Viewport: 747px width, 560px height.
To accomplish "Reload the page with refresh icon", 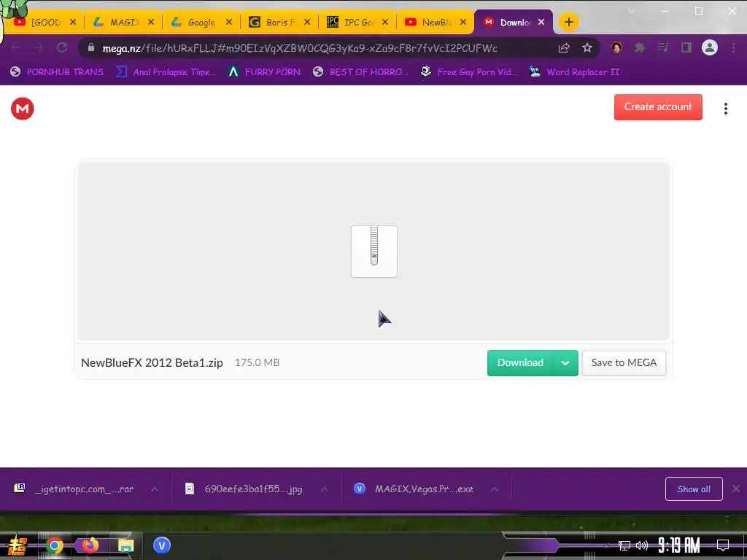I will 62,47.
